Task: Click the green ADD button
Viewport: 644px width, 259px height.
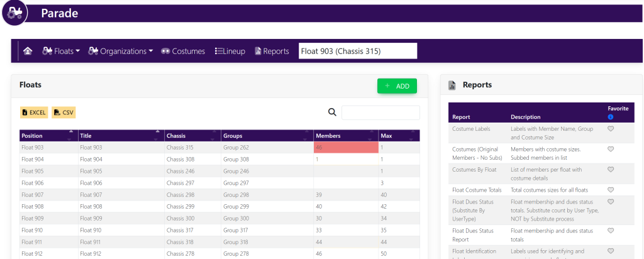Action: pyautogui.click(x=397, y=86)
